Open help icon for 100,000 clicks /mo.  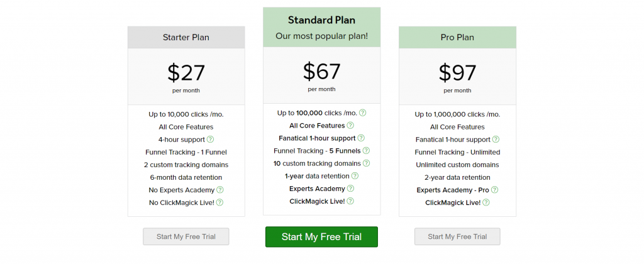363,113
